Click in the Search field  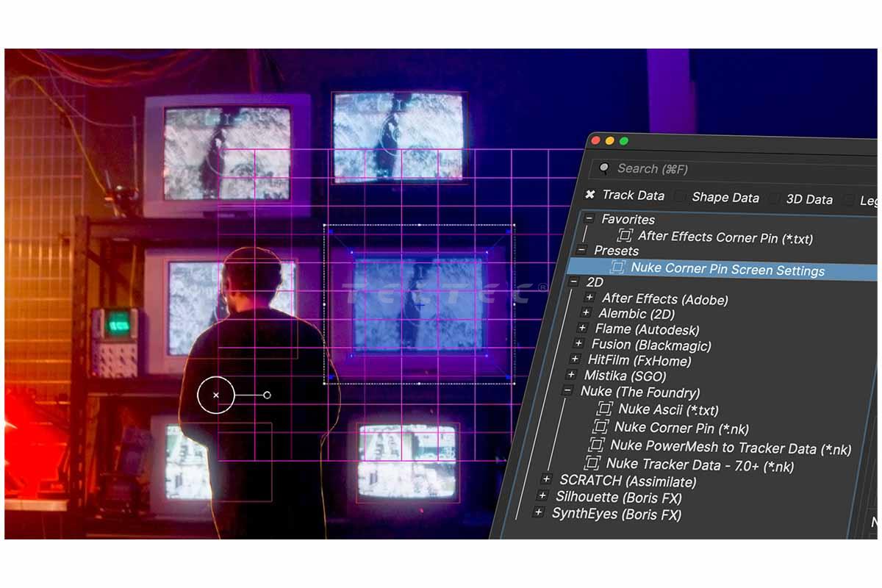click(x=735, y=170)
